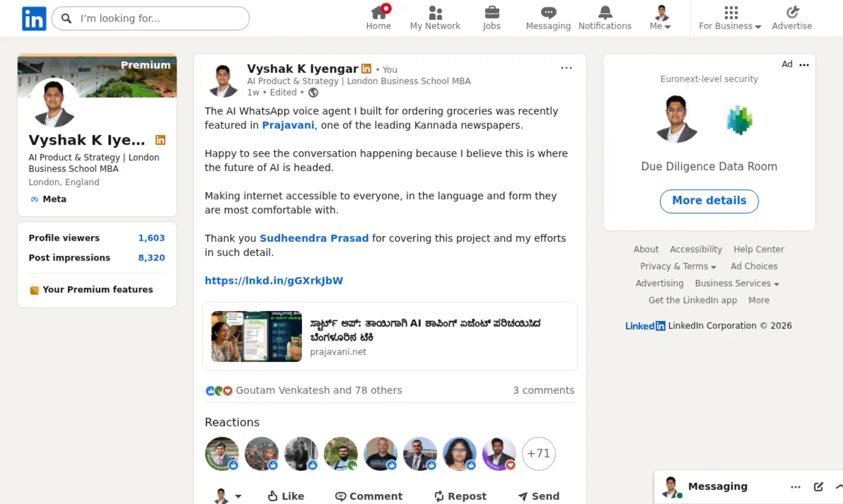
Task: Expand the Privacy & Terms dropdown
Action: [x=678, y=267]
